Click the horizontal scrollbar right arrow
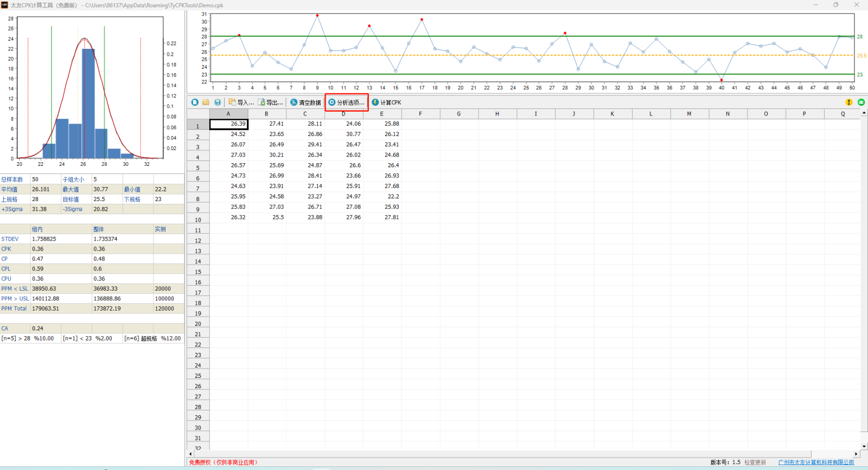This screenshot has height=470, width=868. tap(857, 454)
